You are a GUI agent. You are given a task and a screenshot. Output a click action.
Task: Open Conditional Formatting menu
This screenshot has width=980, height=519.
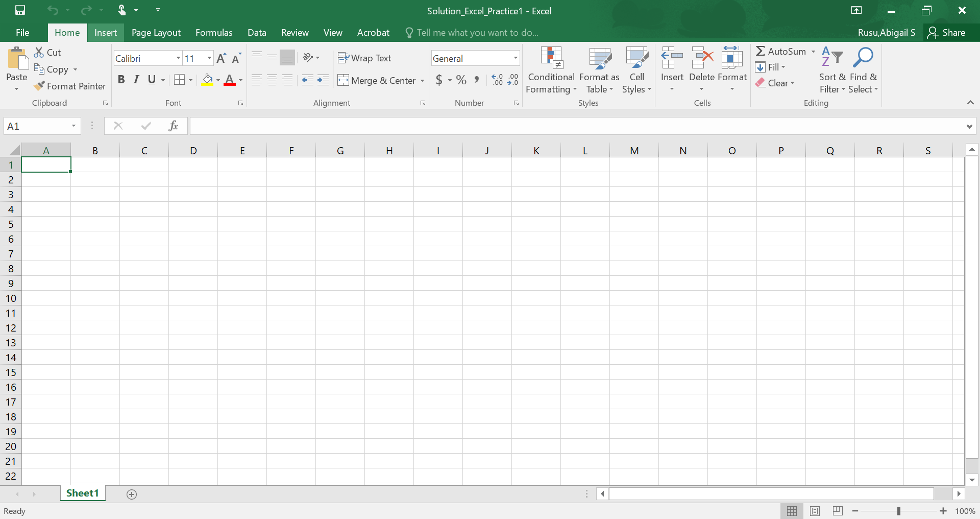point(551,70)
